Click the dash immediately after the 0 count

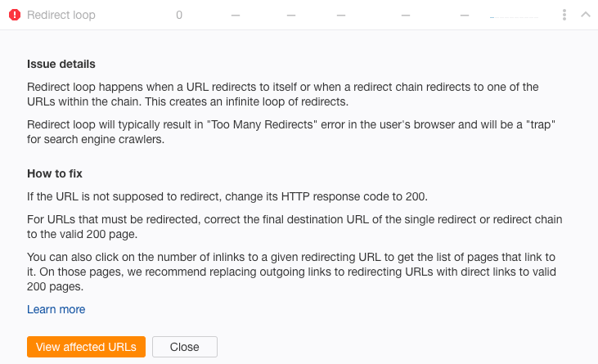click(236, 16)
